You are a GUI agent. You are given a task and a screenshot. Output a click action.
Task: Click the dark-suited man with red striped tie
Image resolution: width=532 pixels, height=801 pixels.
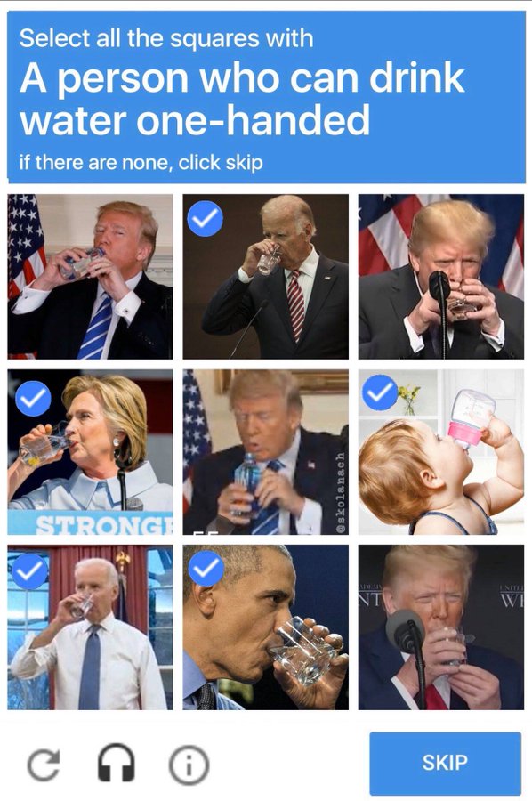click(x=266, y=277)
